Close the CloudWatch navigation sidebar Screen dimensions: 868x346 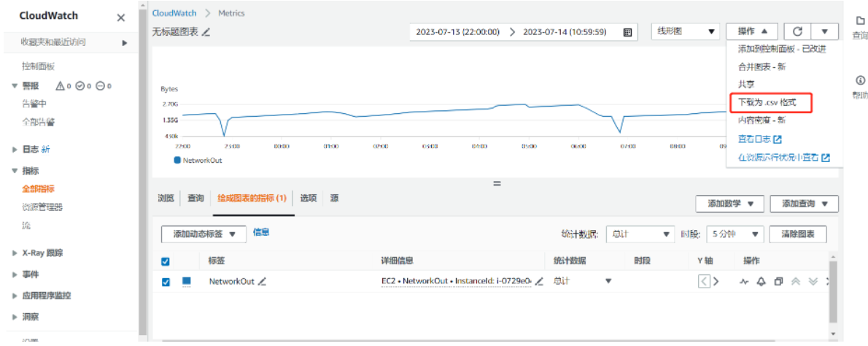click(120, 18)
